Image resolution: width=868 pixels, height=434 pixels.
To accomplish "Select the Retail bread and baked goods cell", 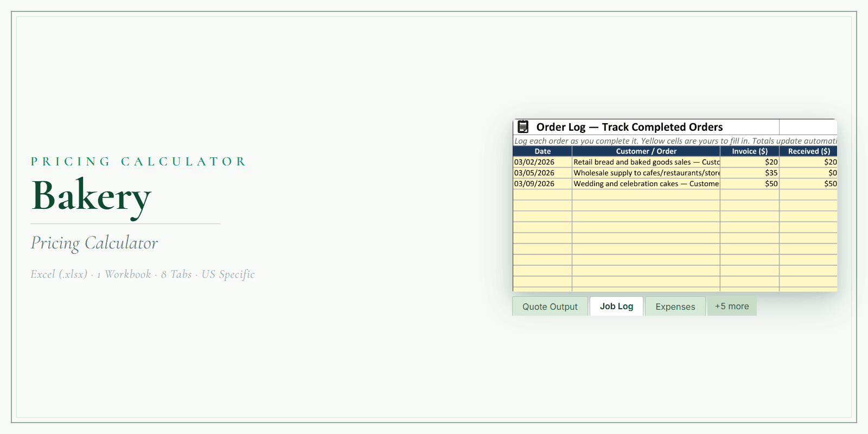I will tap(646, 162).
